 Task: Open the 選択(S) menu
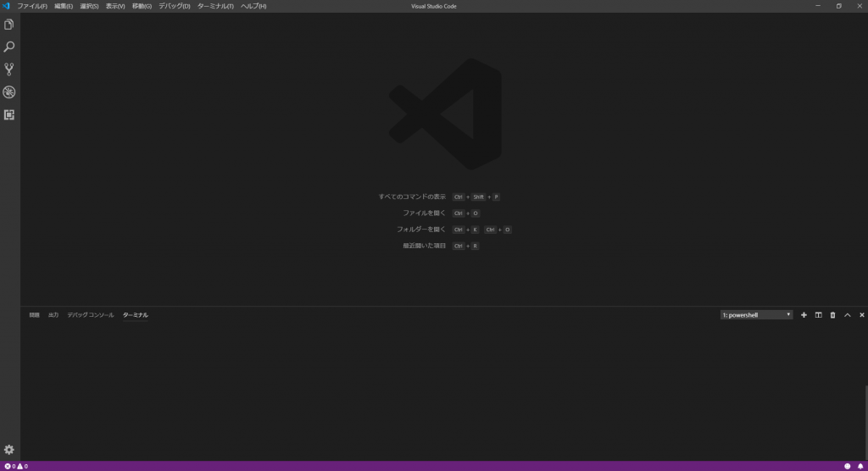pos(89,6)
